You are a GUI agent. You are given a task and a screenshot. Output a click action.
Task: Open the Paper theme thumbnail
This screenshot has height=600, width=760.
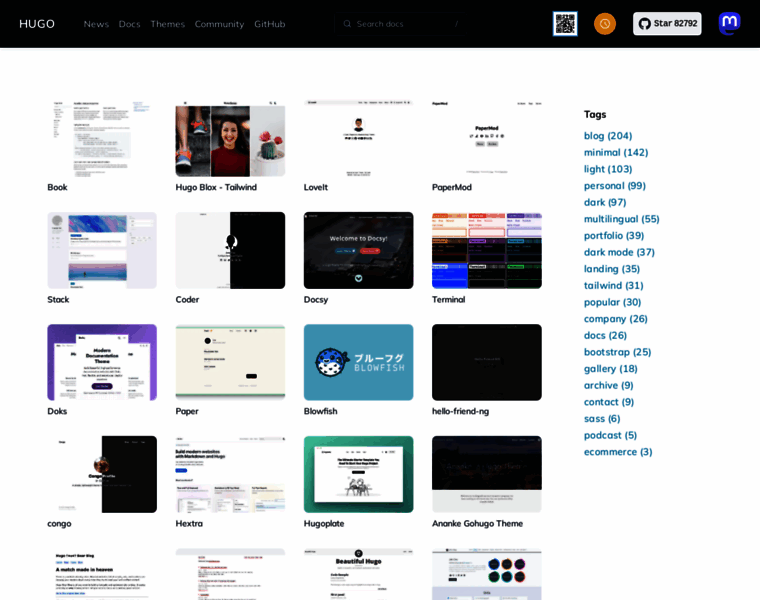point(230,363)
